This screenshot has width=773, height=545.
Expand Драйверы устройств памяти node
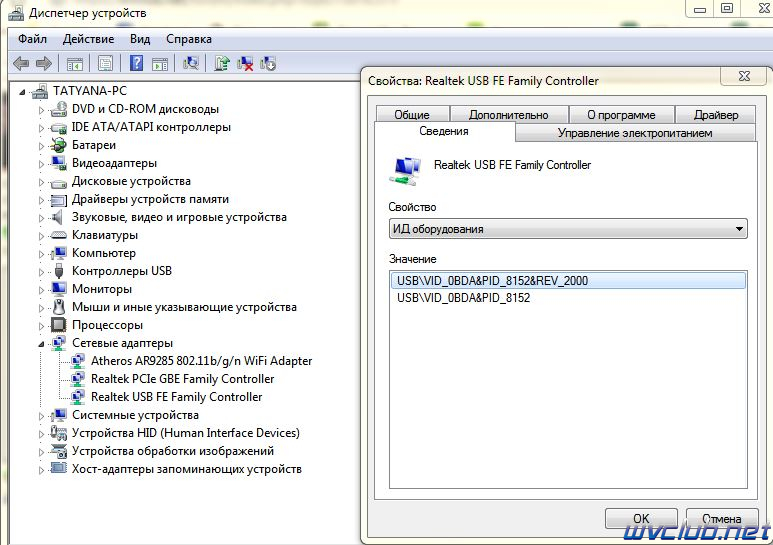pyautogui.click(x=41, y=200)
